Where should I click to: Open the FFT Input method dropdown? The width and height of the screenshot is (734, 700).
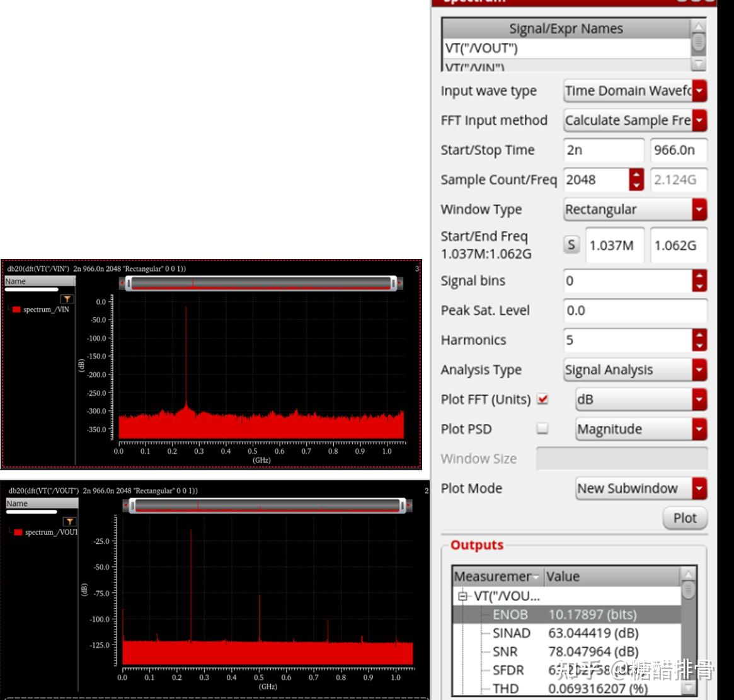635,120
